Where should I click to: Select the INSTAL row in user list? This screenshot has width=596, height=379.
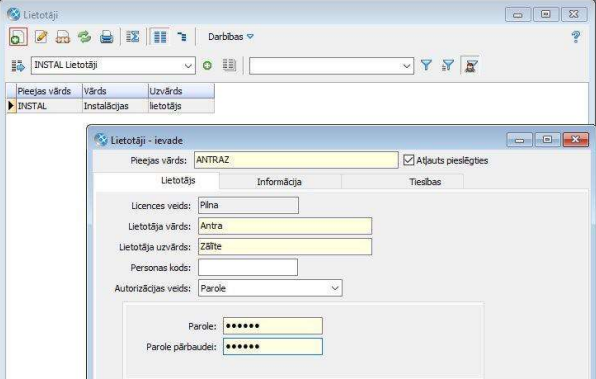click(111, 106)
